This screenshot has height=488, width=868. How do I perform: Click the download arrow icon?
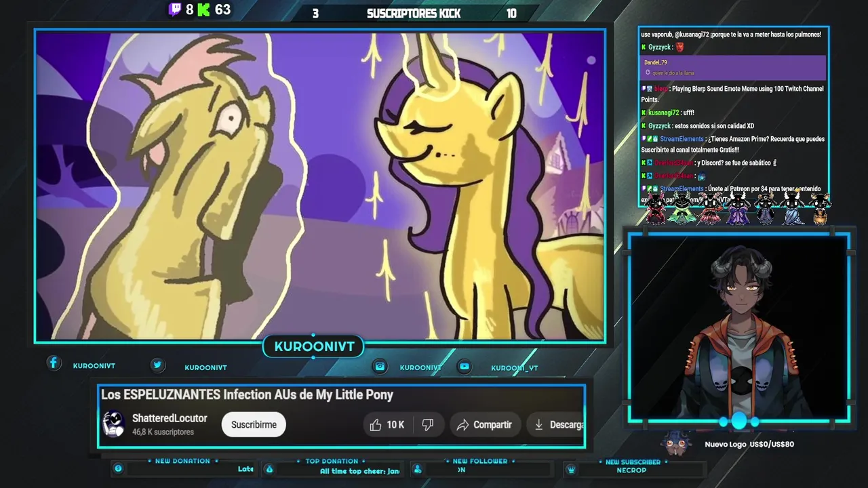(538, 424)
